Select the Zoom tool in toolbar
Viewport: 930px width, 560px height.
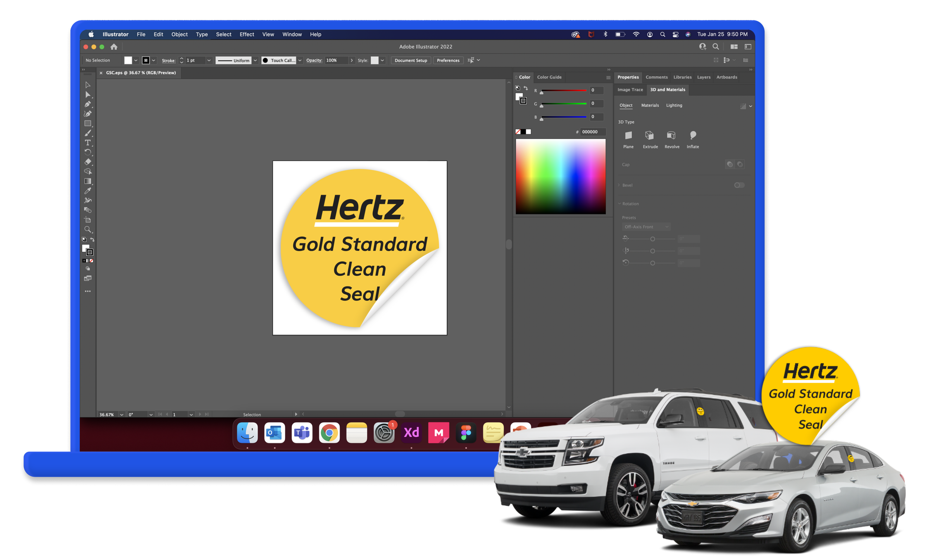[87, 229]
